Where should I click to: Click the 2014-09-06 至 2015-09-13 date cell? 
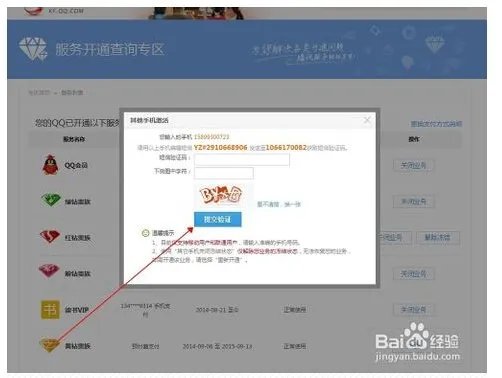(217, 346)
